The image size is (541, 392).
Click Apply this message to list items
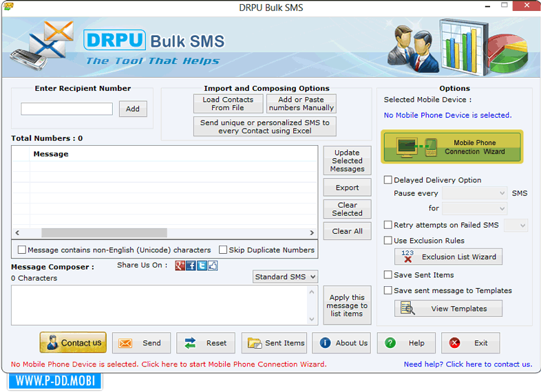(x=348, y=305)
